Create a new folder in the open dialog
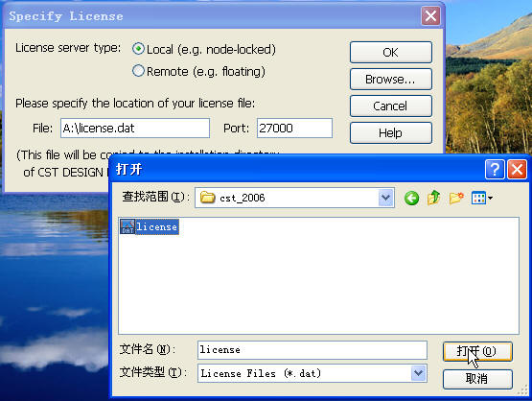 click(456, 198)
